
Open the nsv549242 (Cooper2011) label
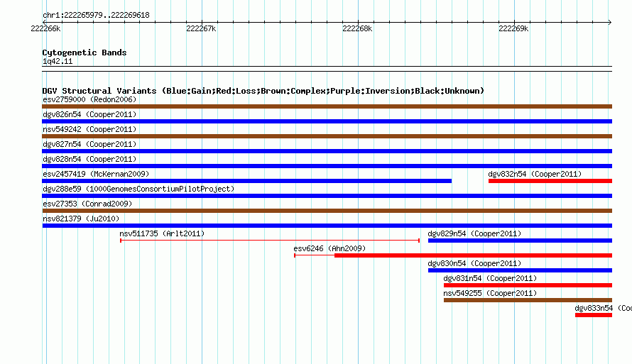point(89,129)
